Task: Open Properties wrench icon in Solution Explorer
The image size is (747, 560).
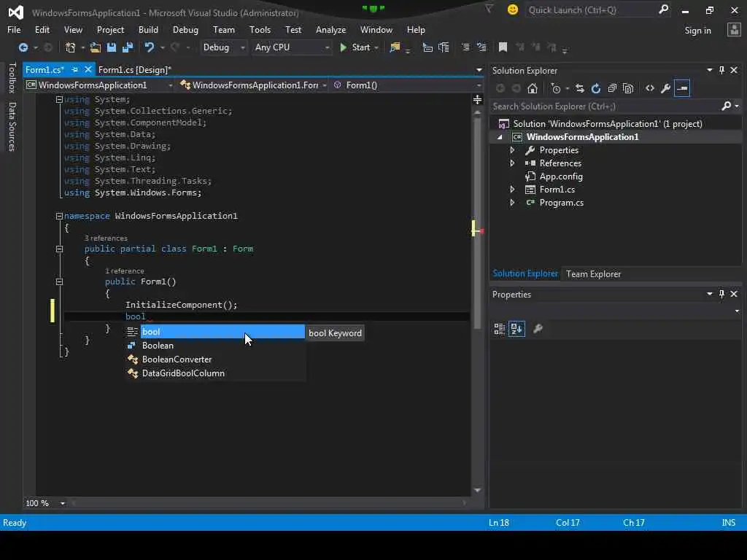Action: point(666,88)
